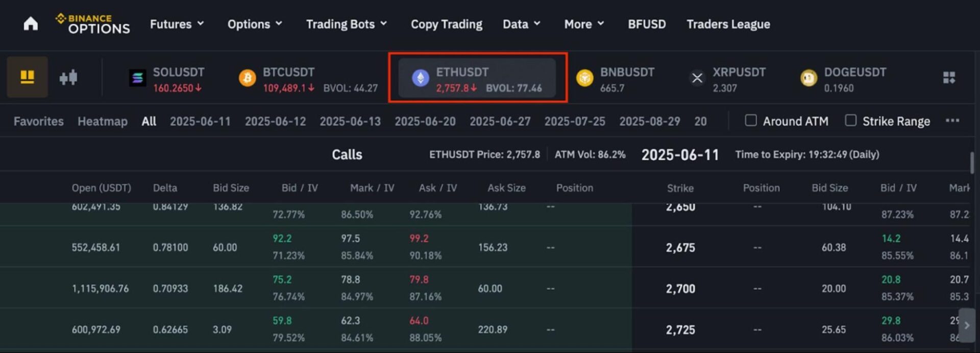Open the Copy Trading link
Screen dimensions: 980x353
(446, 24)
